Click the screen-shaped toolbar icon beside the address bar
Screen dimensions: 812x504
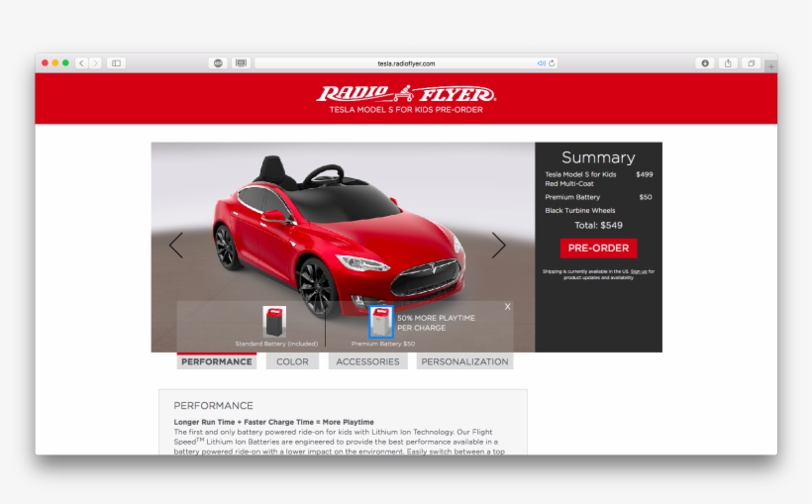241,63
